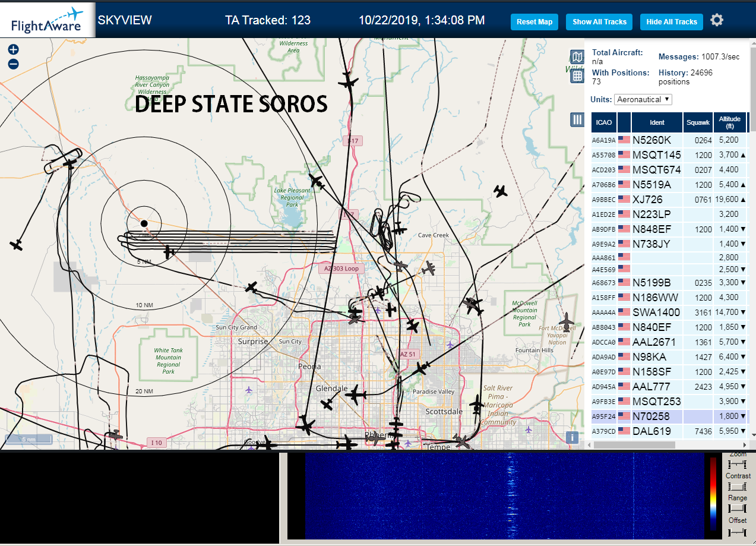Click the aircraft table's horizontal scrollbar
Viewport: 756px width, 546px height.
[x=634, y=444]
